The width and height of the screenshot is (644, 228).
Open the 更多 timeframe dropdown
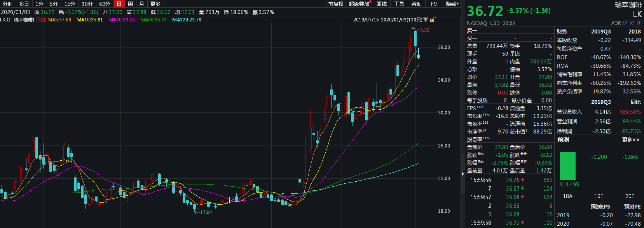[155, 4]
